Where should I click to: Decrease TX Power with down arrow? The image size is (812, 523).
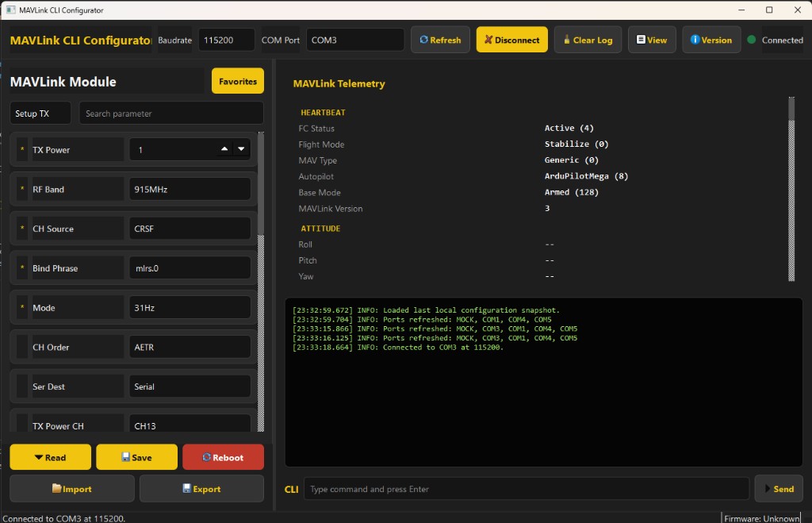point(241,149)
